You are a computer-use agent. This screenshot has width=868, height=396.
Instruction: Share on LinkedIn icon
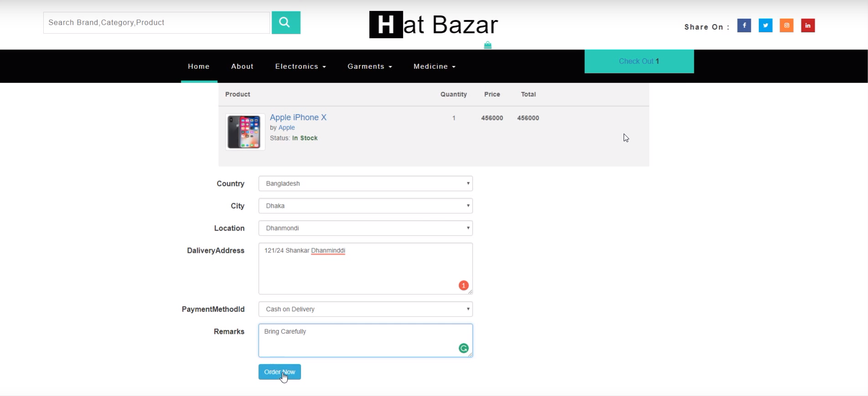[808, 26]
